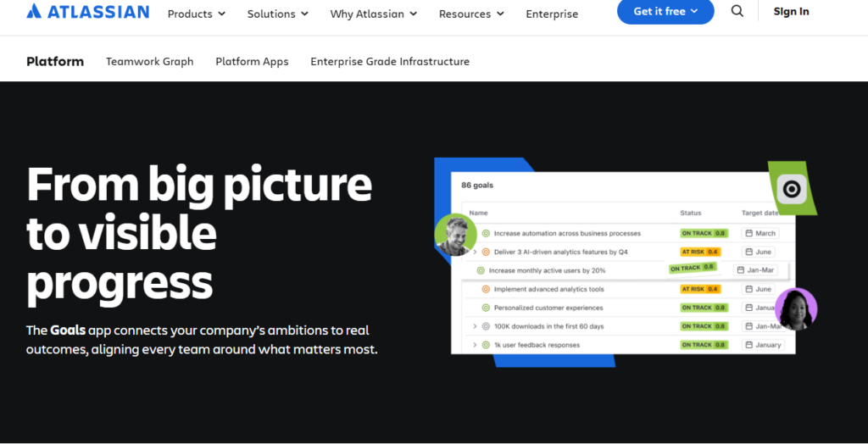Viewport: 868px width, 444px height.
Task: Click the bold 'Goals' word in description
Action: (68, 330)
